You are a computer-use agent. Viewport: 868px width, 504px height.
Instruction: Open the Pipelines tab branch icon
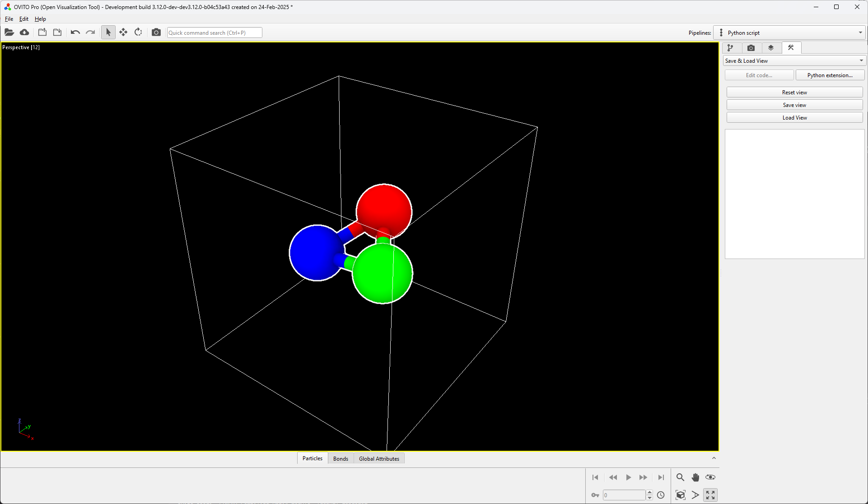click(x=731, y=48)
